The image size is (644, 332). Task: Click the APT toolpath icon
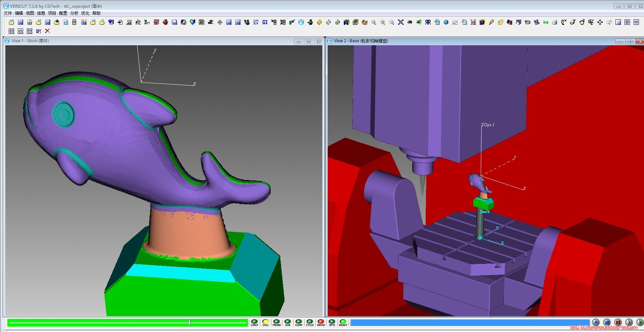(x=147, y=22)
